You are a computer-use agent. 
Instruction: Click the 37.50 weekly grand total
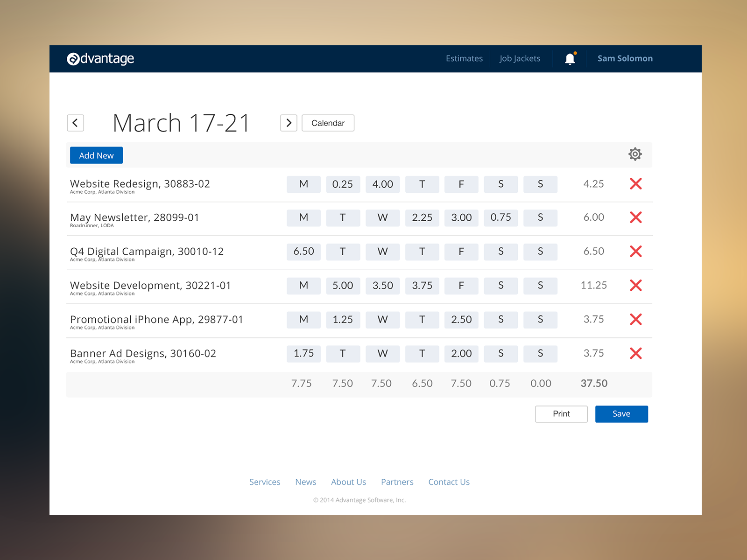[x=594, y=384]
